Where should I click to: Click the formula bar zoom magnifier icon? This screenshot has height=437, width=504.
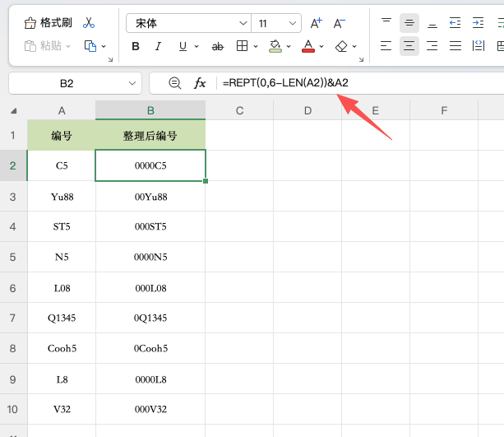click(175, 83)
